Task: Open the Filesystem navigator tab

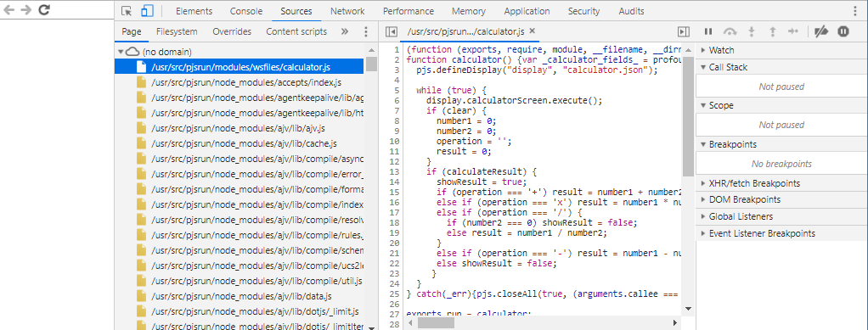Action: 177,32
